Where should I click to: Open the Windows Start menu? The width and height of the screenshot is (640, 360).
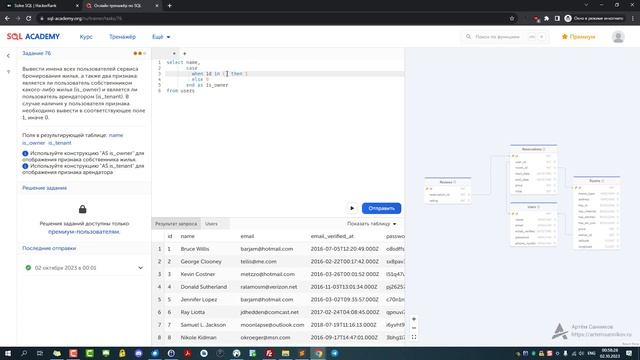coord(8,353)
